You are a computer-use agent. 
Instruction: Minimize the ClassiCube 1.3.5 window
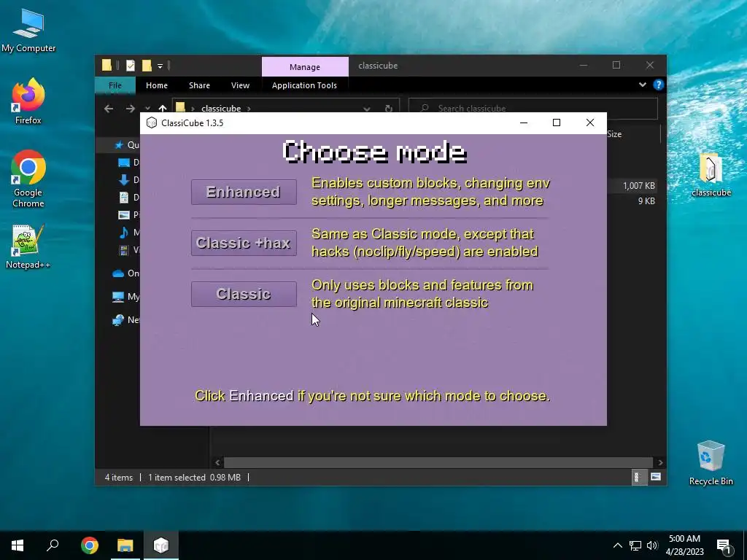click(x=524, y=122)
